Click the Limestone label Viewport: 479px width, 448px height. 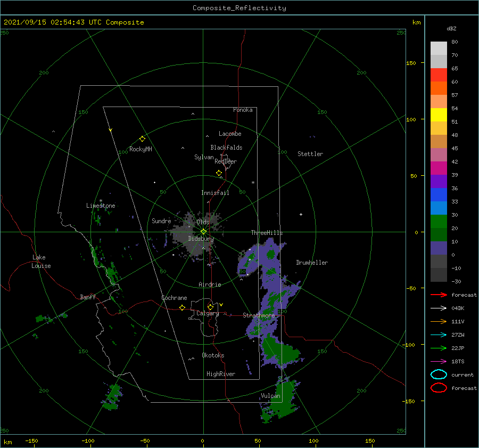pos(101,206)
